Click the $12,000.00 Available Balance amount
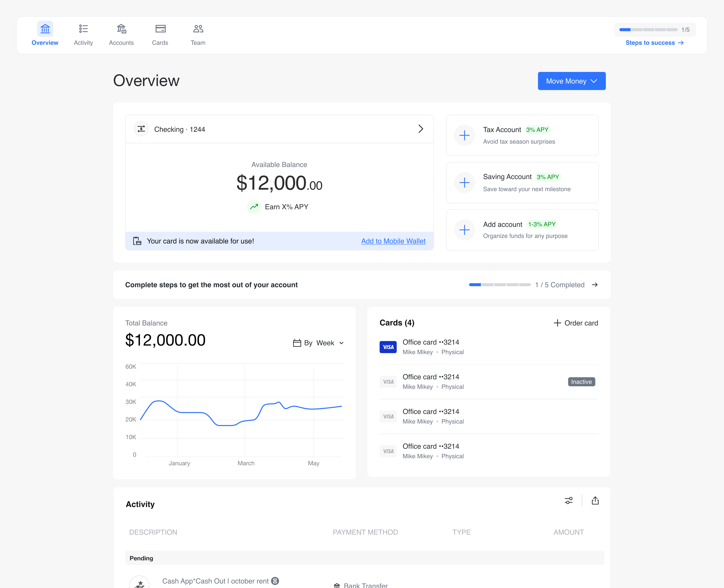 pyautogui.click(x=279, y=183)
